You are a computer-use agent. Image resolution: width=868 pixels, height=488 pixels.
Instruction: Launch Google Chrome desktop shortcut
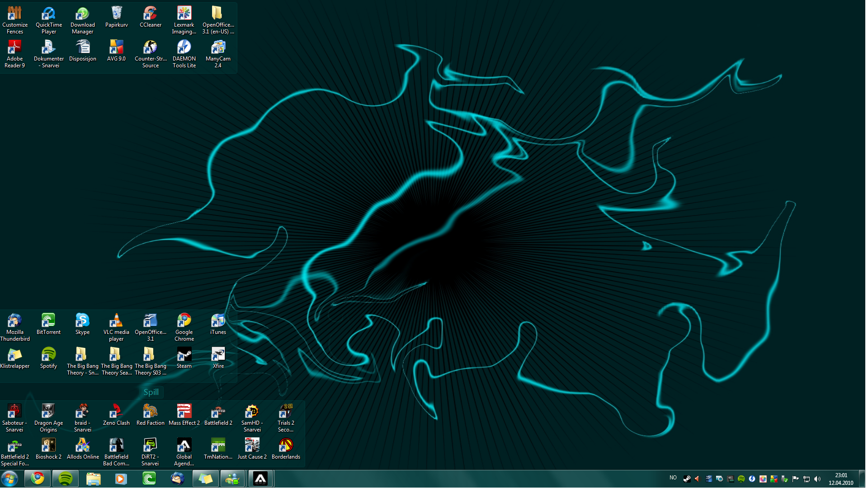184,328
